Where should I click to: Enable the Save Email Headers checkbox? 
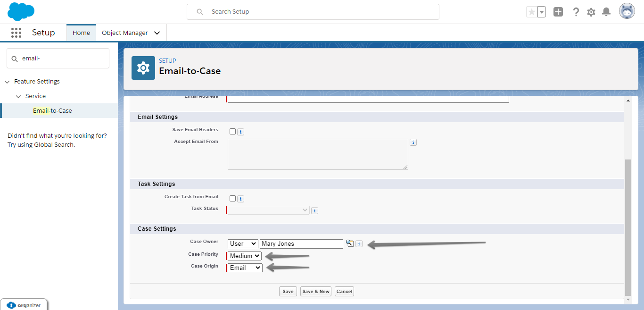(231, 132)
